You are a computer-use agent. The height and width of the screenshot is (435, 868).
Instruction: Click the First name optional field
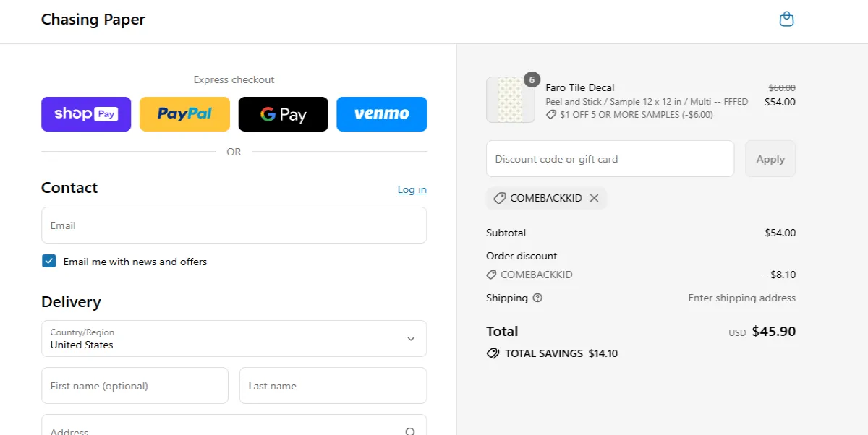[135, 385]
